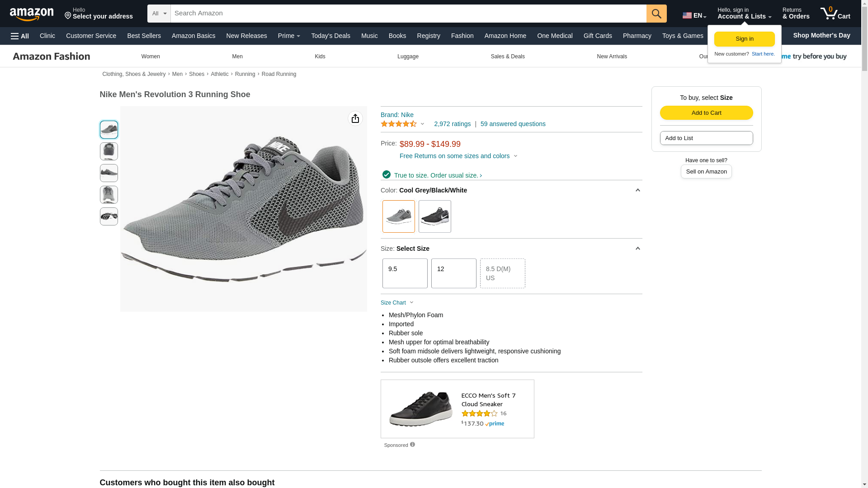Viewport: 868px width, 488px height.
Task: Click the star rating icons
Action: click(399, 124)
